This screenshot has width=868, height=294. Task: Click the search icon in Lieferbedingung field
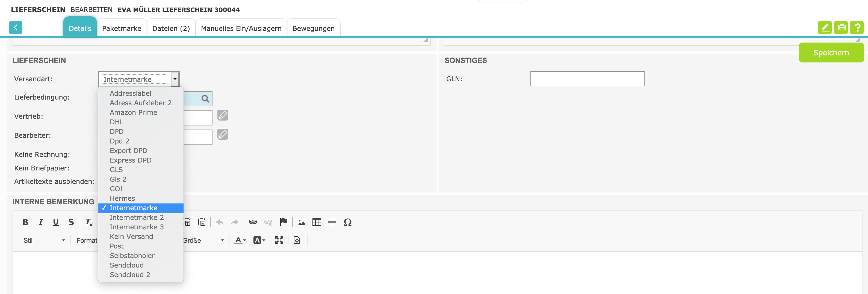coord(205,98)
